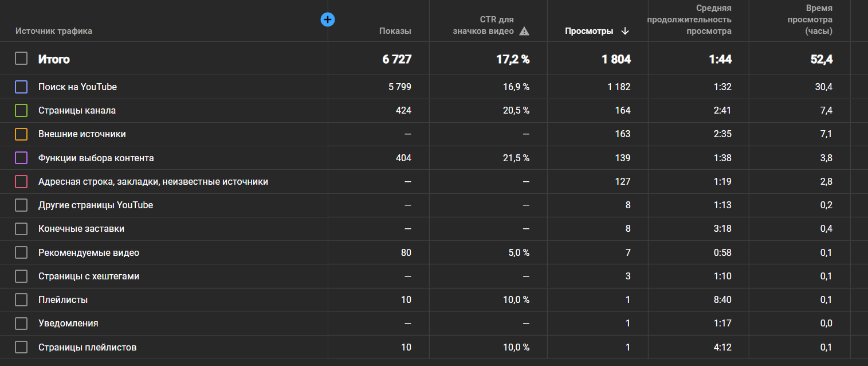The image size is (868, 366).
Task: Open the Уведомления traffic source row
Action: 68,324
